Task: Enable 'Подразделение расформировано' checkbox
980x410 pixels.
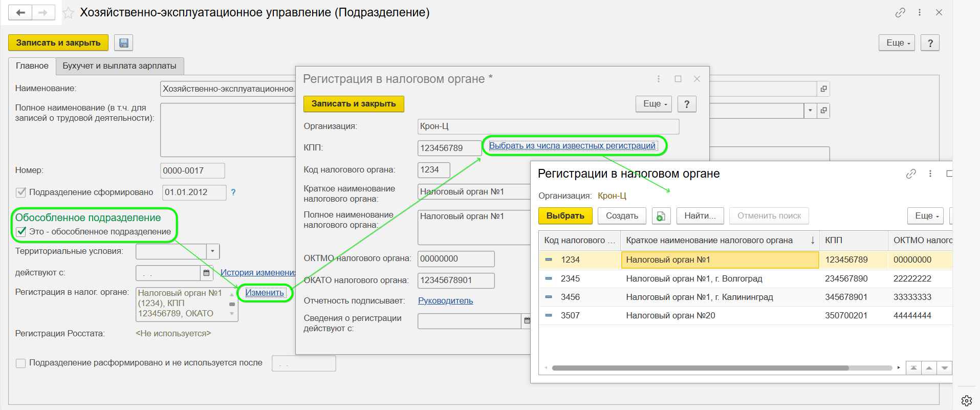Action: click(x=21, y=363)
